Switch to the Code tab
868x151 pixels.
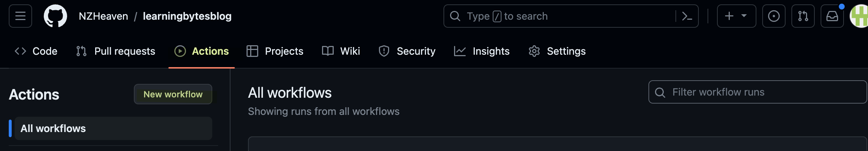pyautogui.click(x=36, y=51)
